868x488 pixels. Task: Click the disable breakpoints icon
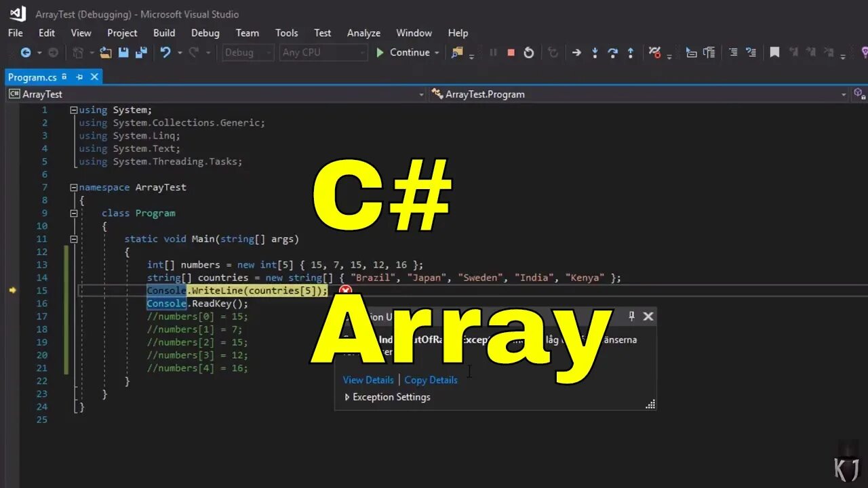point(654,52)
